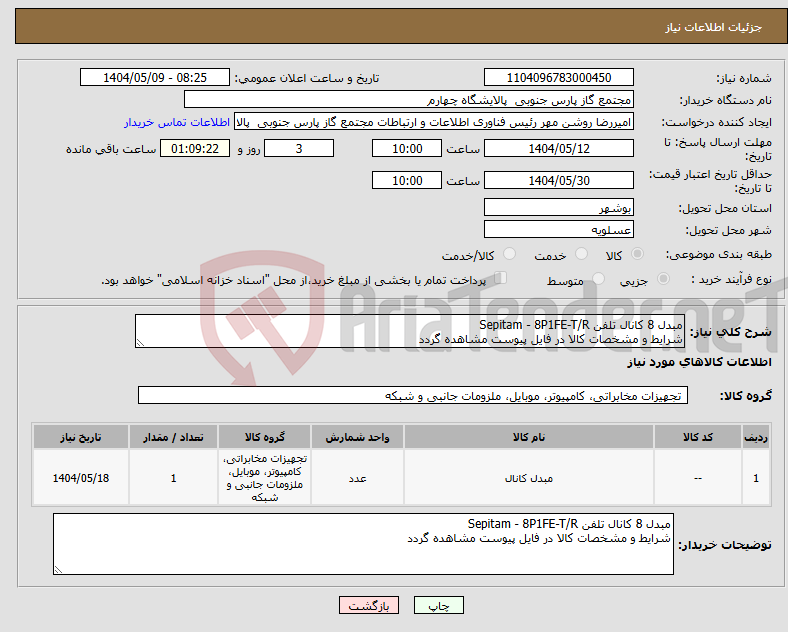Click the need date cell 1404/05/18

(81, 478)
